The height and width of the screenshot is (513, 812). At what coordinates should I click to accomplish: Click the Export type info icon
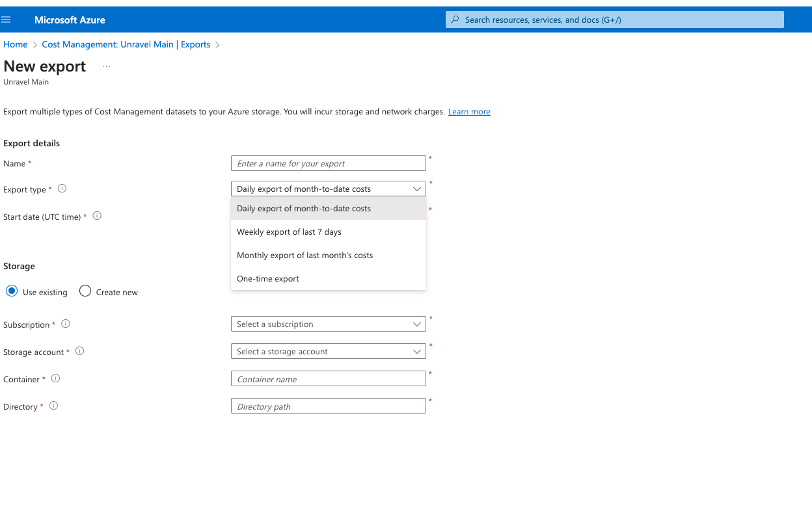62,189
